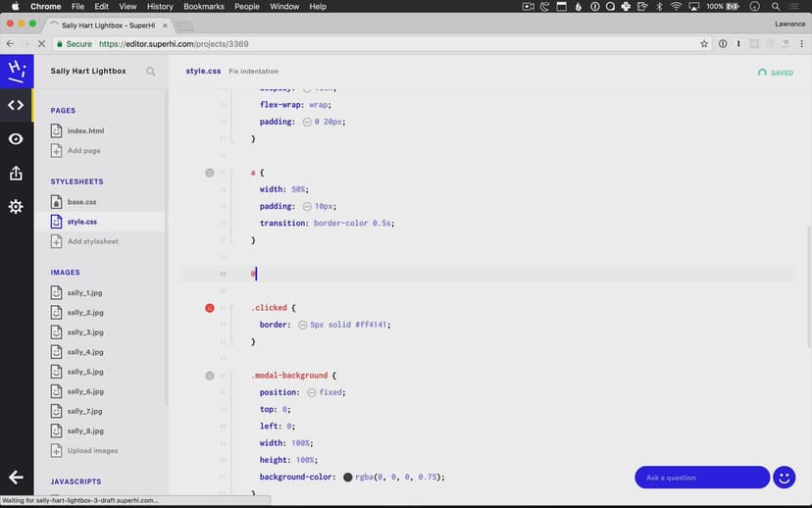Open project settings gear icon
Screen dimensions: 812x508
pyautogui.click(x=16, y=207)
